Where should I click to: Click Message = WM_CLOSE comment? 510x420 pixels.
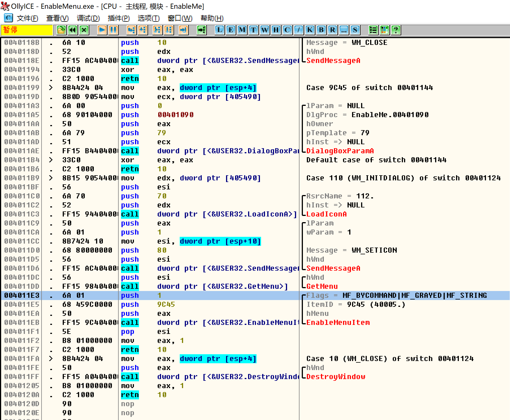347,43
